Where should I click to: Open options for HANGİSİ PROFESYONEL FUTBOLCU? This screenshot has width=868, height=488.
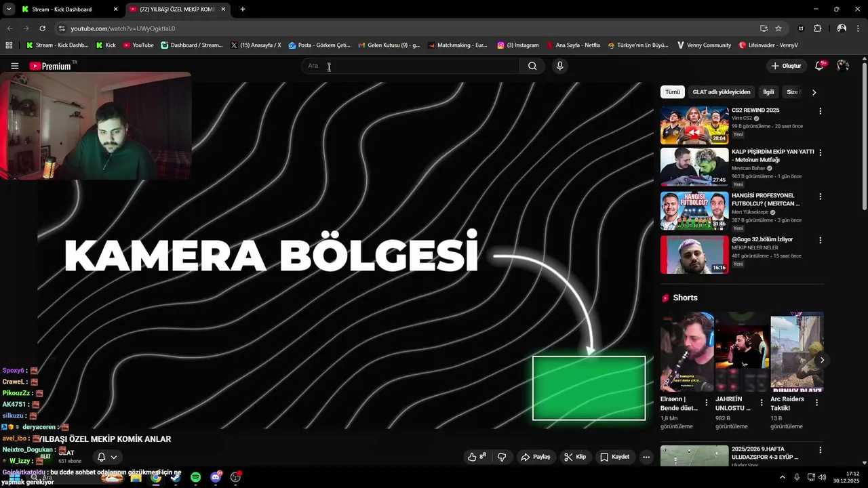point(820,197)
